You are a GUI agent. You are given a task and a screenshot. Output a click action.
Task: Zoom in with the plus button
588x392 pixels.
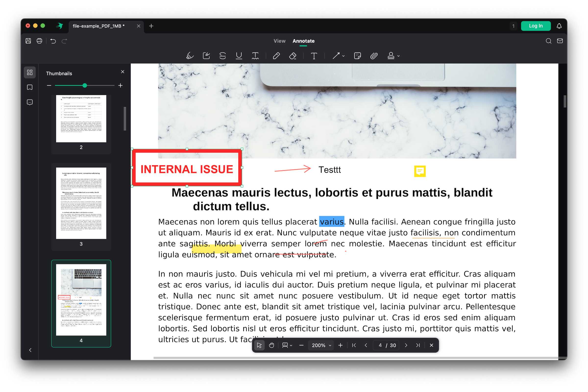pos(340,345)
